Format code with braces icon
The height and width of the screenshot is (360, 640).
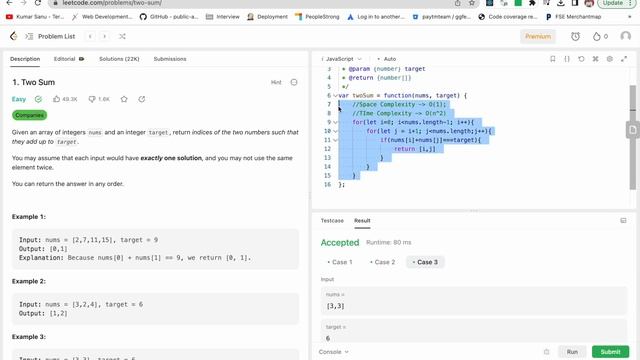[x=567, y=59]
